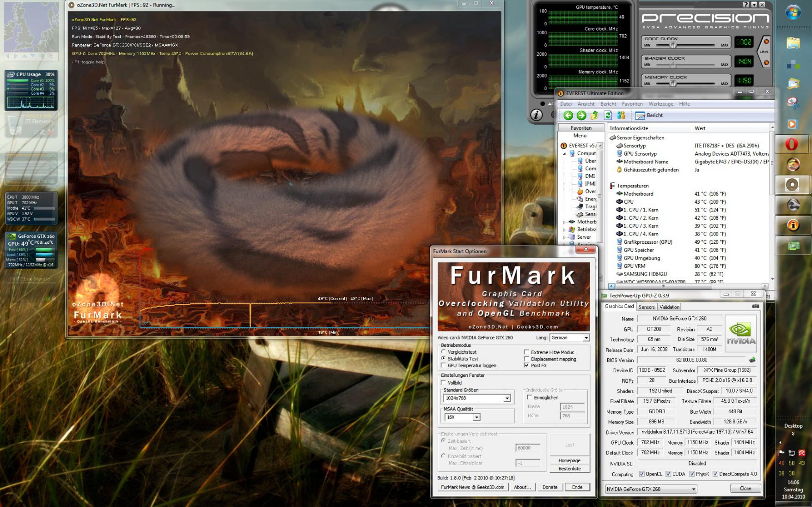Collapse the Computer node in EVEREST tree

565,153
